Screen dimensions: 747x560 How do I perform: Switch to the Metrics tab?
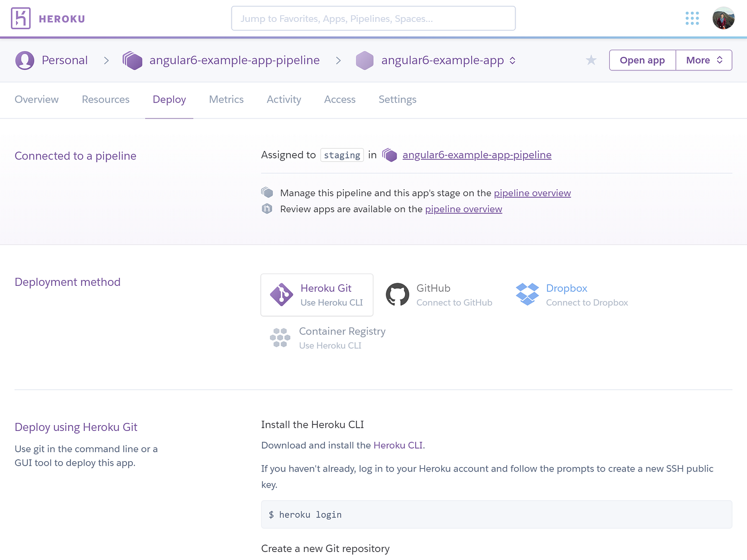click(226, 100)
